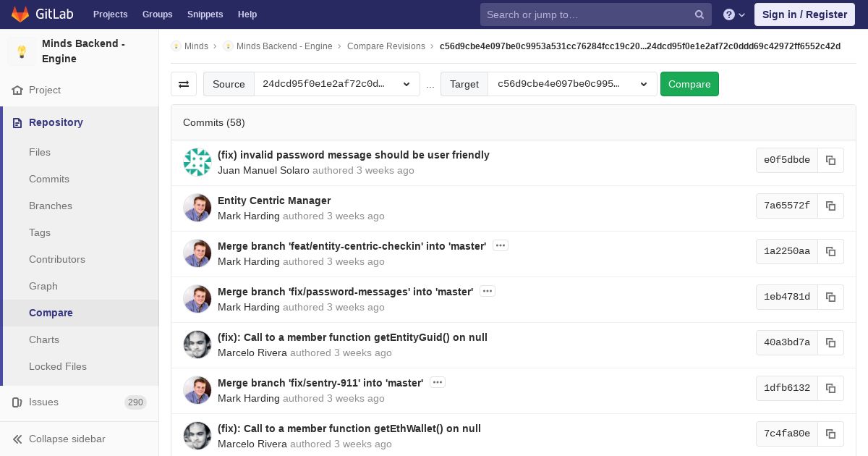Click the Minds breadcrumb link

click(x=196, y=46)
